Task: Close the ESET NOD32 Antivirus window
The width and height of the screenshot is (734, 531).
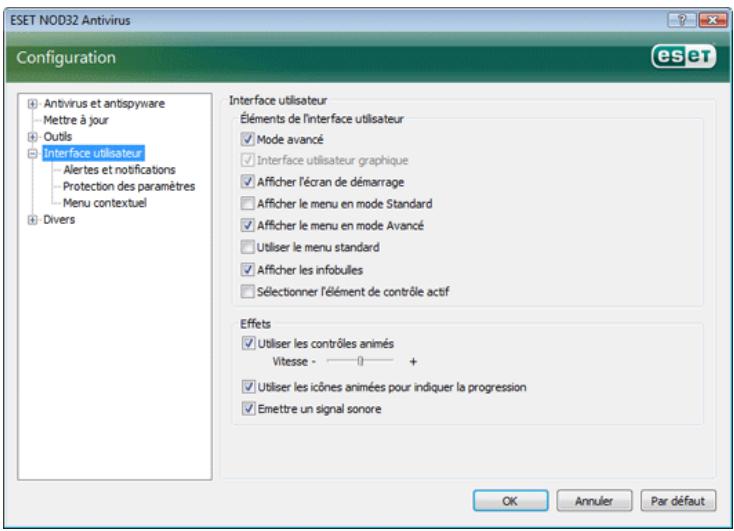Action: tap(712, 20)
